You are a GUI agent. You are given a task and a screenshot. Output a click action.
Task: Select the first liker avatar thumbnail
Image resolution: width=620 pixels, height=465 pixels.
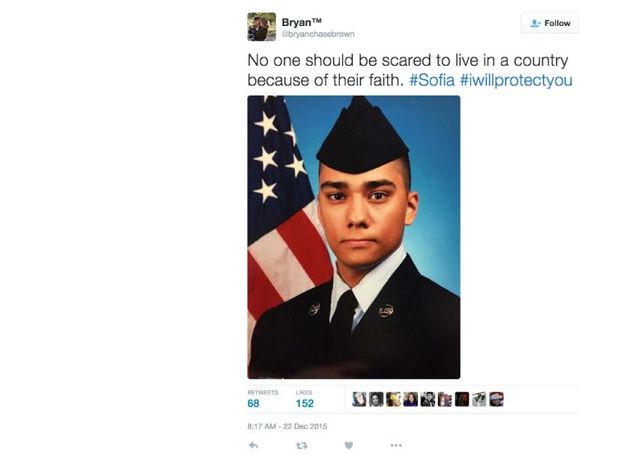(359, 399)
